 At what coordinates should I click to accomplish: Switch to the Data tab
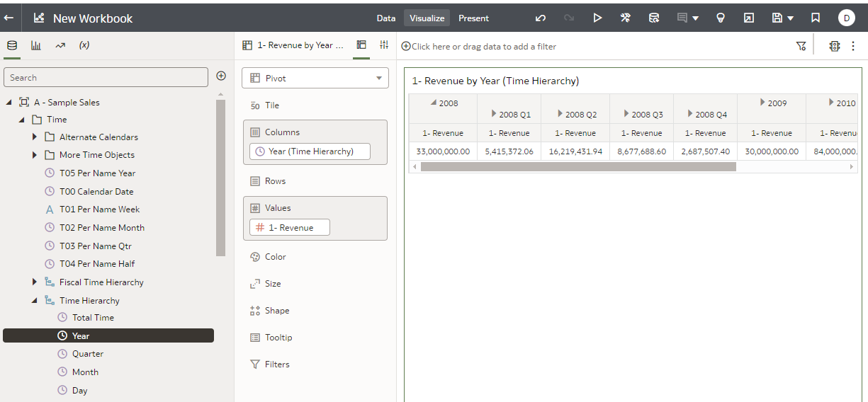point(386,18)
